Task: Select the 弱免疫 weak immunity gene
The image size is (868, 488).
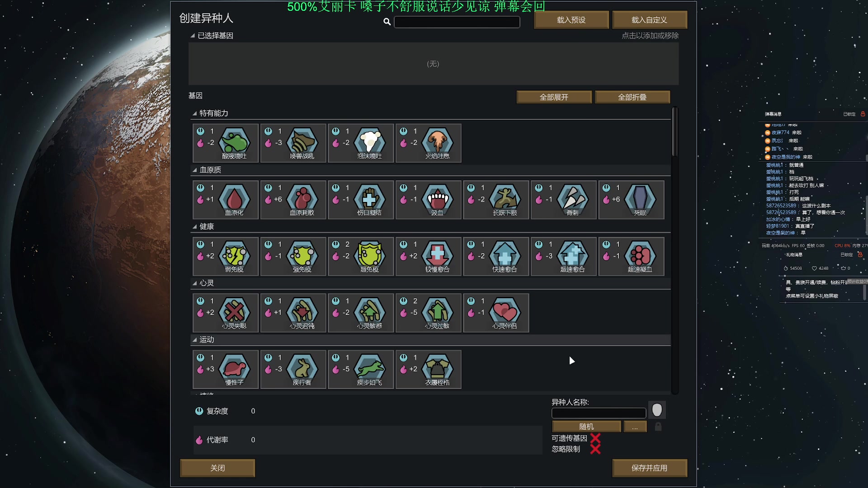Action: click(x=225, y=256)
